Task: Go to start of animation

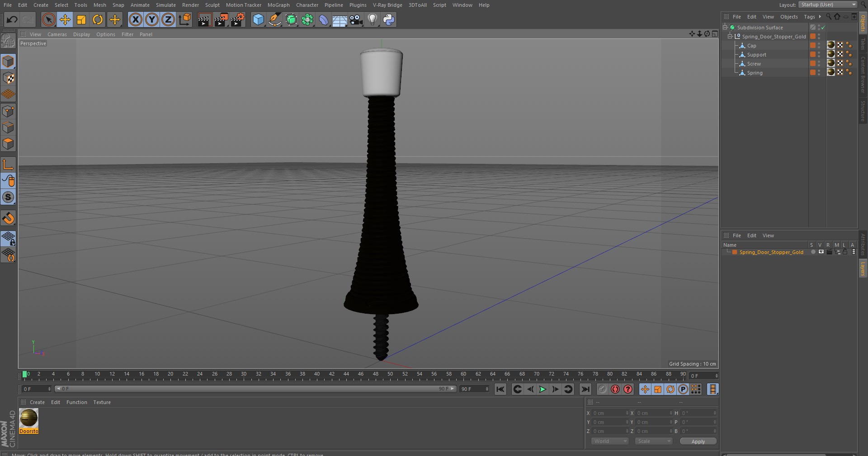Action: point(500,389)
